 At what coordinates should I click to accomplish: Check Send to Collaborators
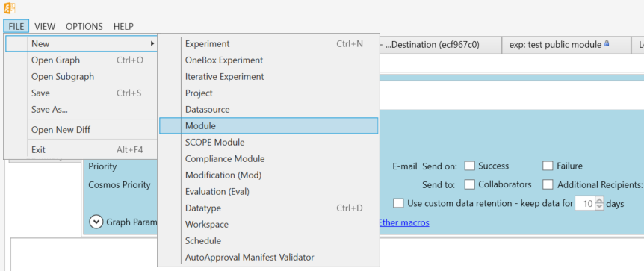point(469,184)
